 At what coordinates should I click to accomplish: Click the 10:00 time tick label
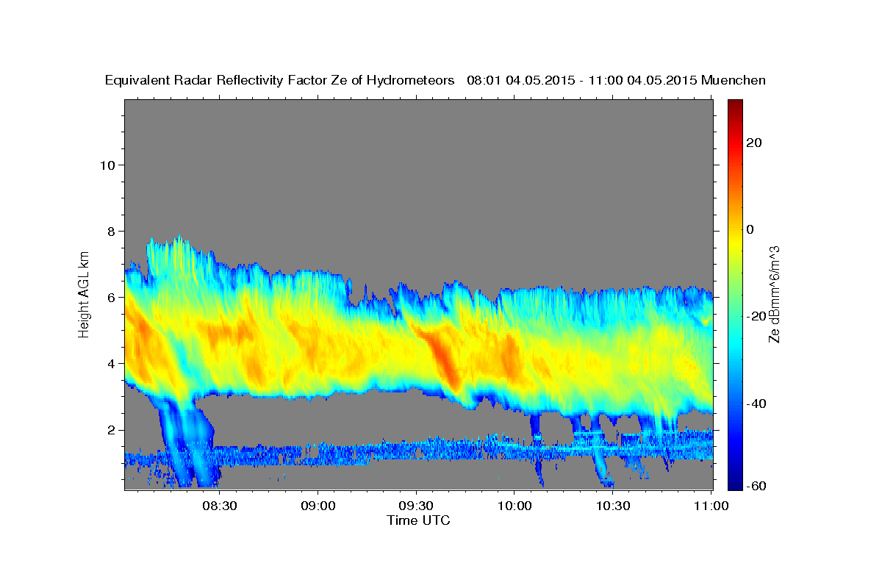[514, 506]
